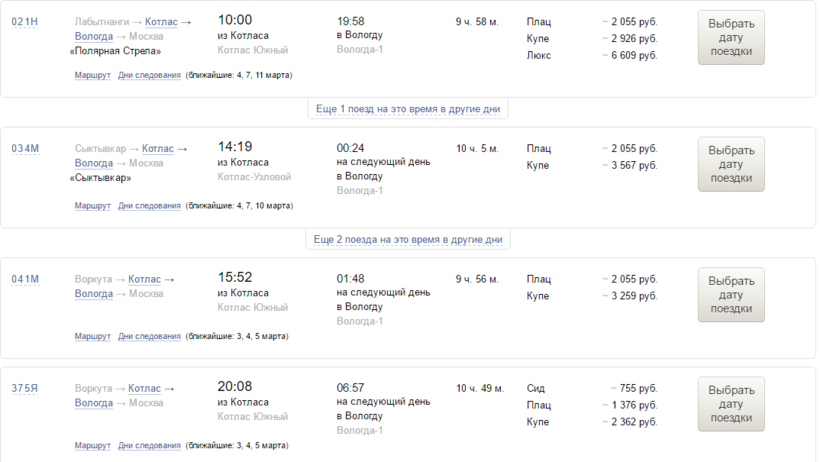820x462 pixels.
Task: Show 'Дни следования' for train 021Н
Action: coord(149,75)
